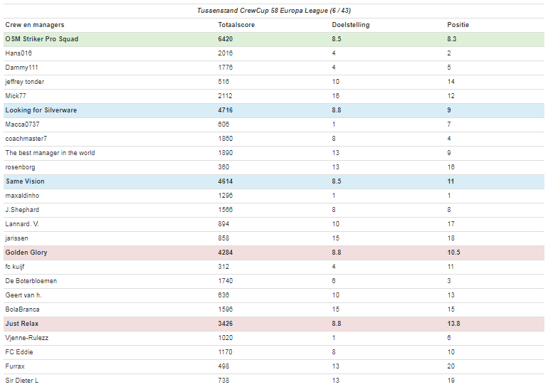
Task: Click the Totaalscore column header
Action: point(236,25)
